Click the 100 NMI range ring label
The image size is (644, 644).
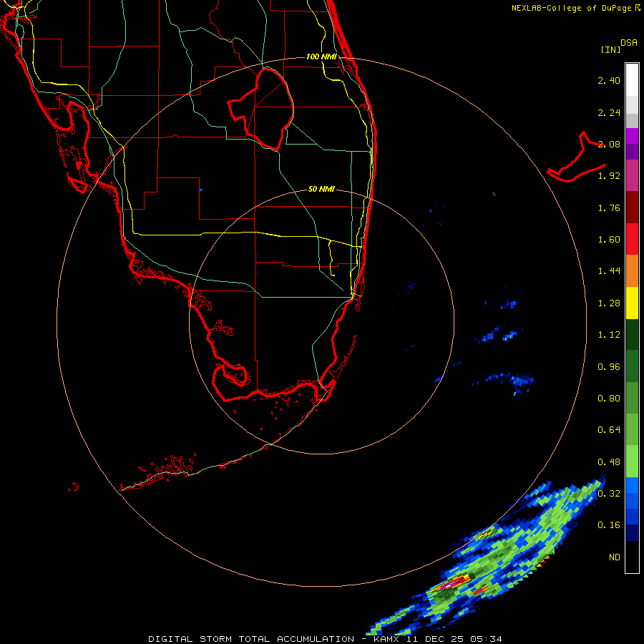tap(321, 57)
